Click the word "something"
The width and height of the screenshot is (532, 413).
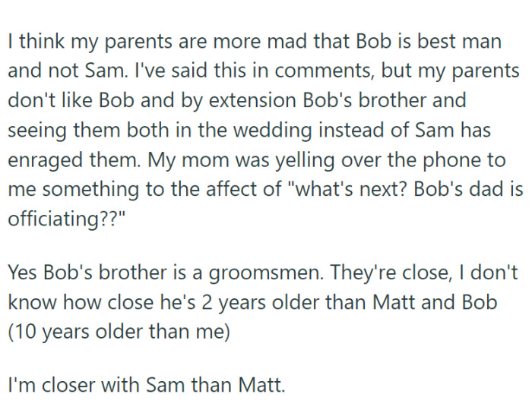[x=91, y=190]
